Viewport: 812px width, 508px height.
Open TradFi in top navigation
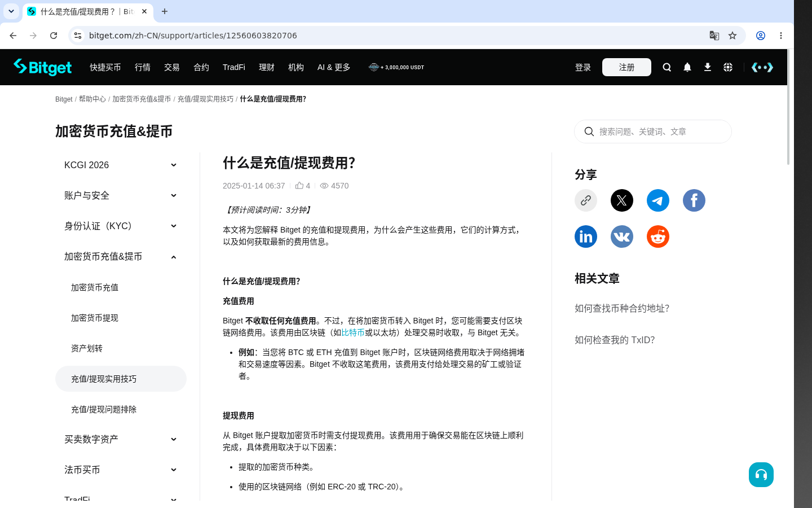pyautogui.click(x=234, y=67)
